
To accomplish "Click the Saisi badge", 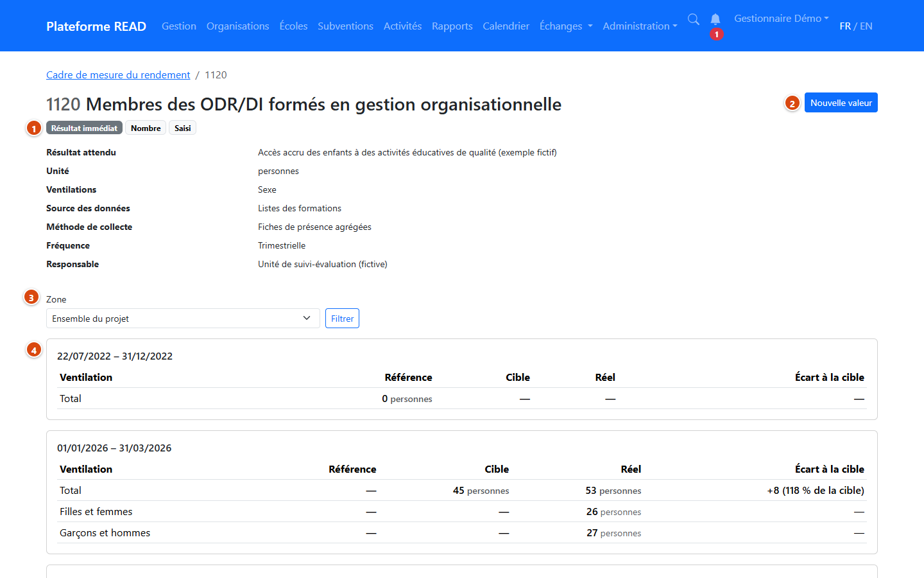I will click(x=182, y=128).
